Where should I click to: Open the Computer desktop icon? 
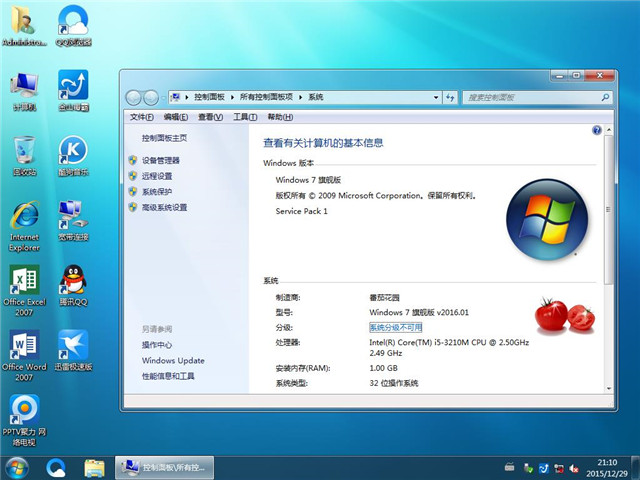(x=24, y=91)
